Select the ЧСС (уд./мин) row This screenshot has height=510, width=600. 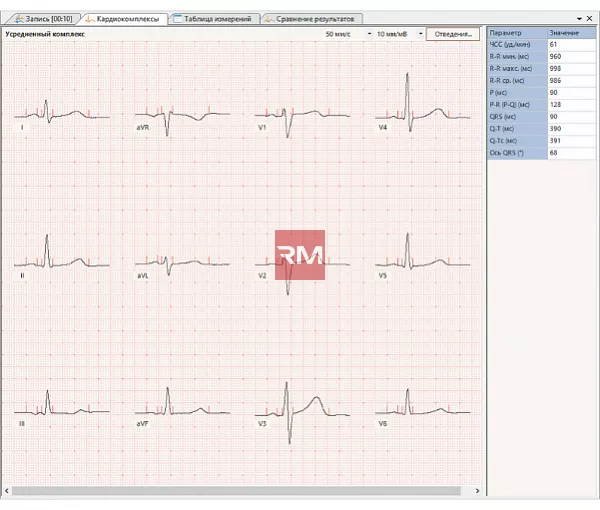pos(541,45)
